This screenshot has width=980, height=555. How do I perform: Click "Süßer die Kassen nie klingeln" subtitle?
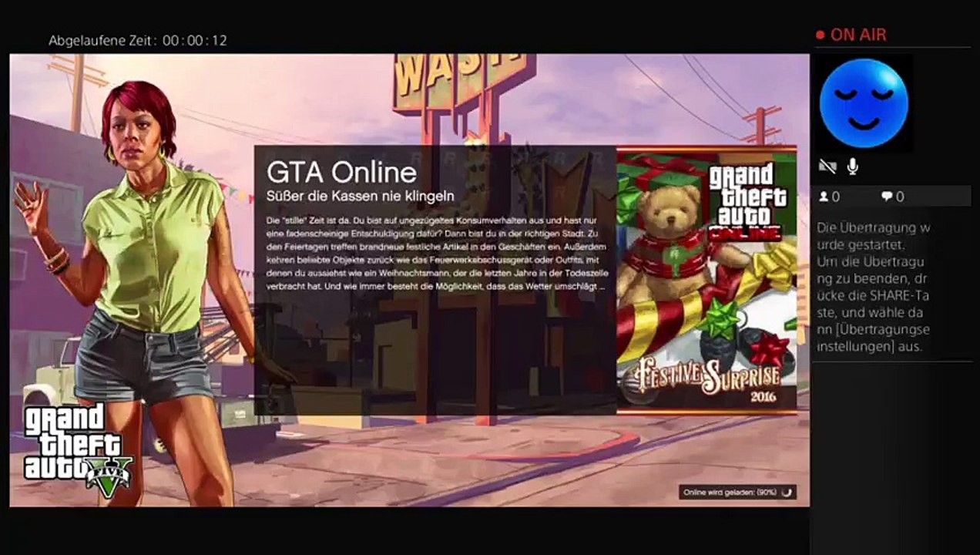click(x=360, y=197)
